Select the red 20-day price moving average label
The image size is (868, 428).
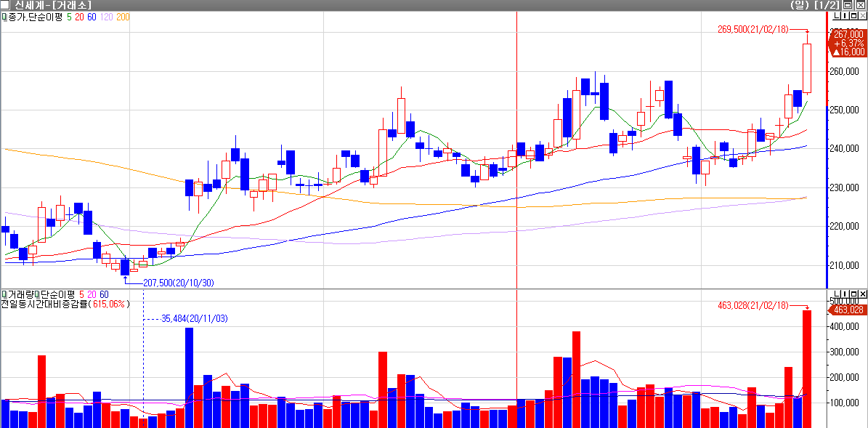[79, 17]
